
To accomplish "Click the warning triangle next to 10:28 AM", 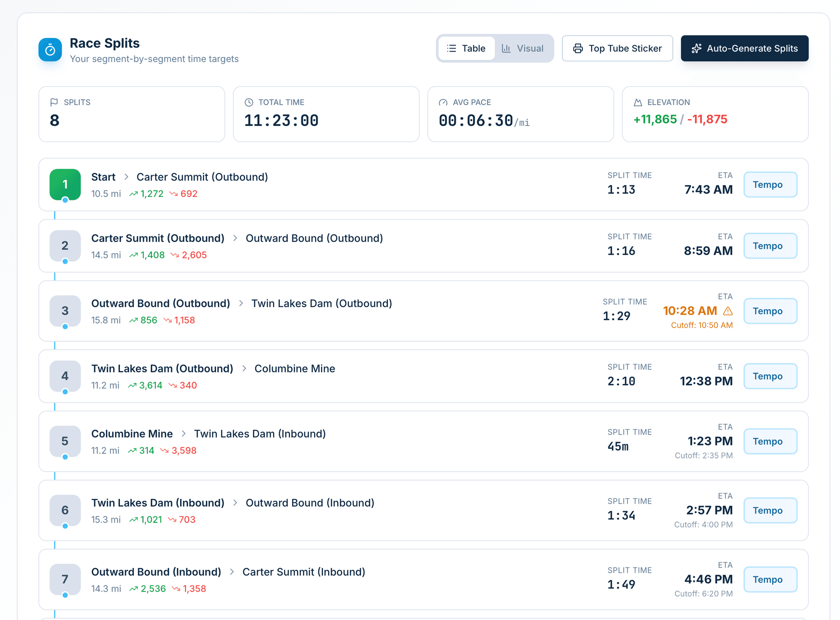I will 728,311.
